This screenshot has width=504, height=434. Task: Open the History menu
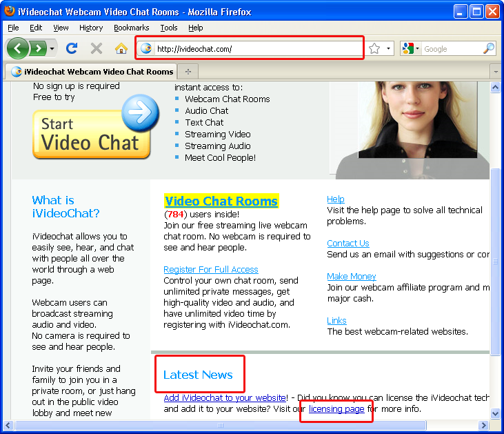91,28
